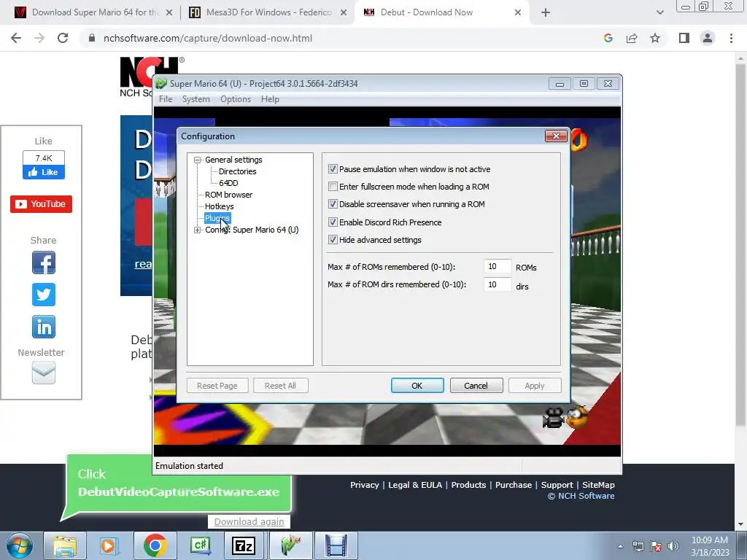Open Windows Explorer from taskbar
This screenshot has width=747, height=560.
point(65,545)
